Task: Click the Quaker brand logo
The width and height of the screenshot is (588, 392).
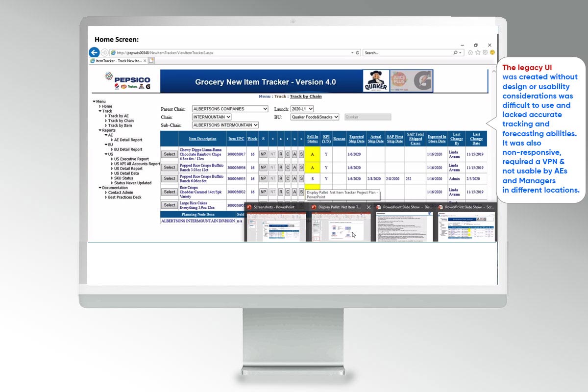Action: click(376, 81)
